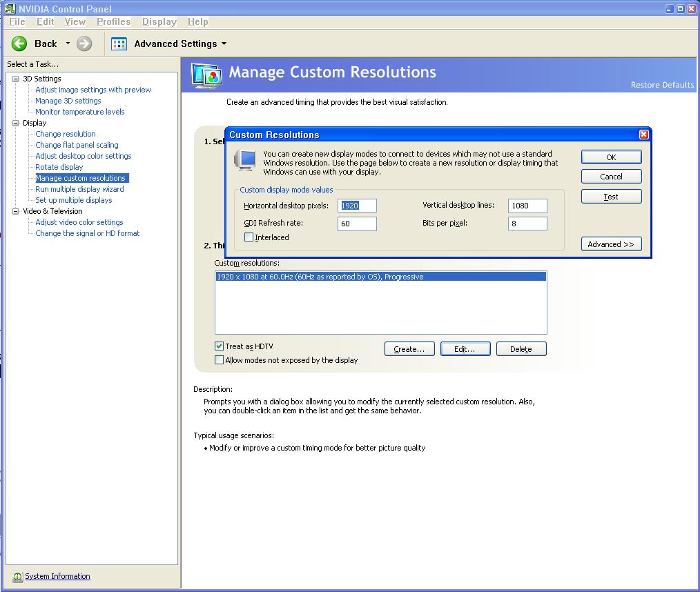
Task: Select Adjust desktop color settings
Action: click(x=84, y=156)
